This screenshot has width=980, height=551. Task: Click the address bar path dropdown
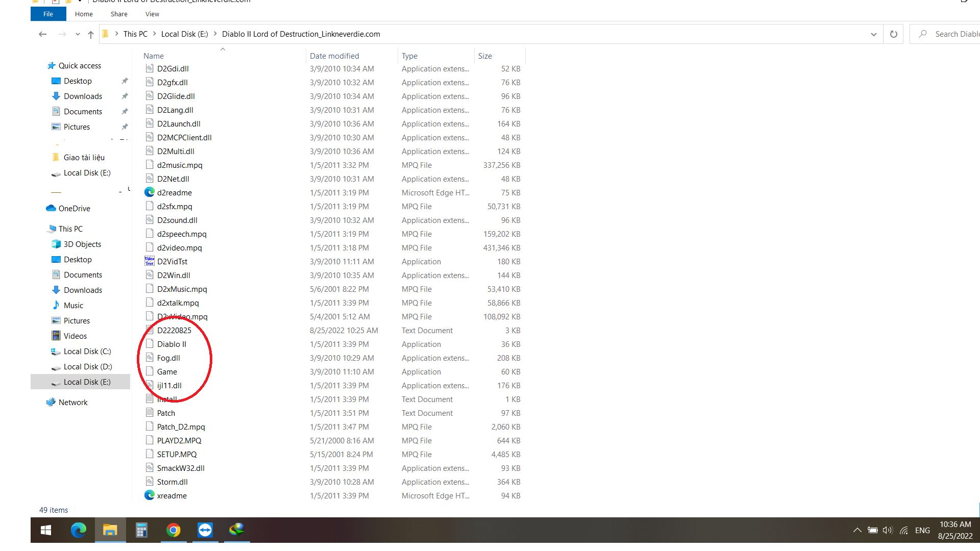[x=873, y=34]
